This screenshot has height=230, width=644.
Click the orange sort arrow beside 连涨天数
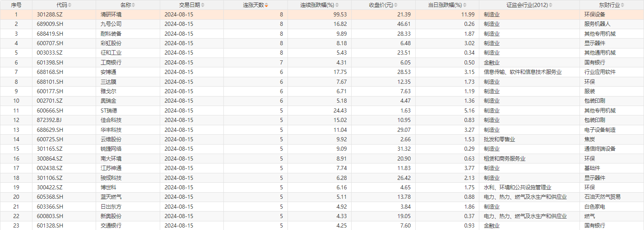pos(266,5)
